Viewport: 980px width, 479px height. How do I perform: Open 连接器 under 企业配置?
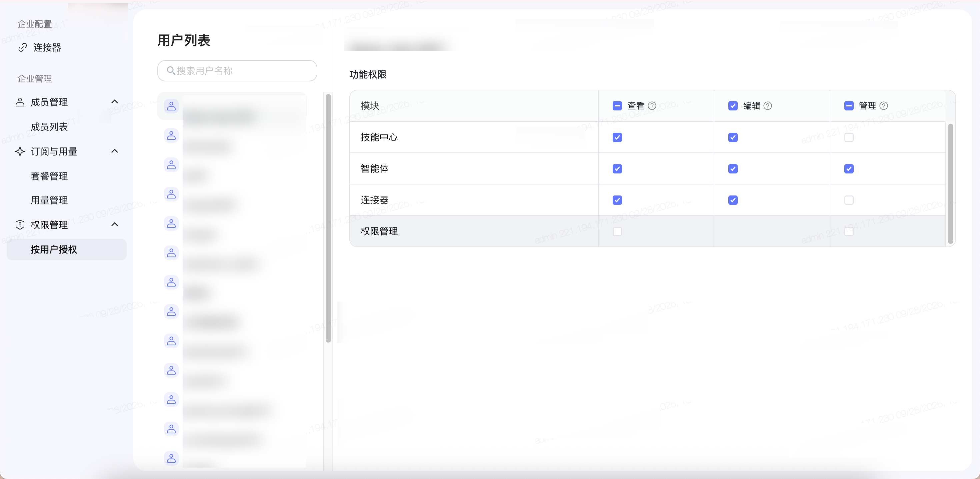pyautogui.click(x=47, y=48)
